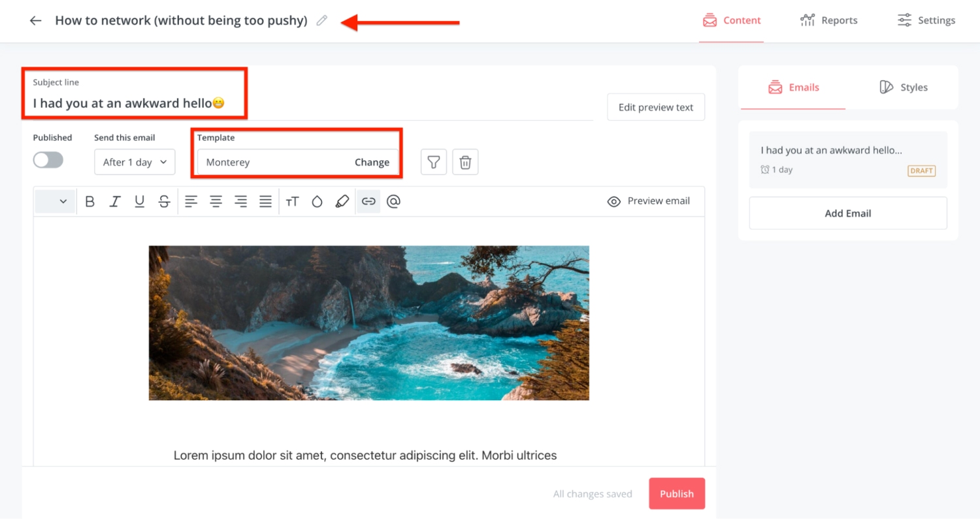980x519 pixels.
Task: Expand the paragraph style dropdown in toolbar
Action: (54, 202)
